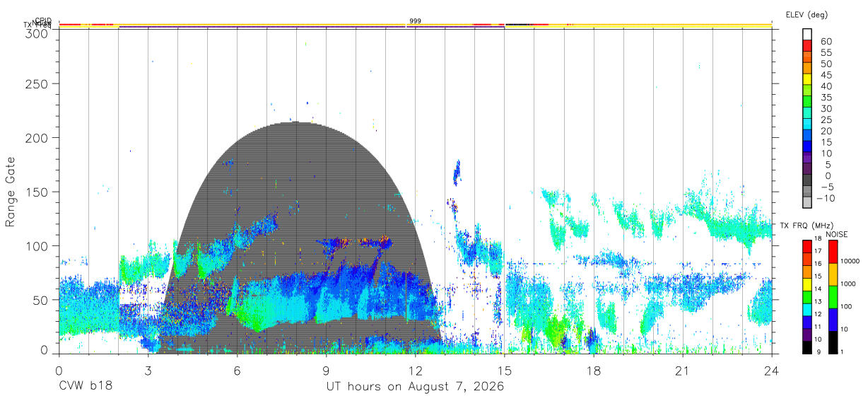Click the green segment of NOISE color bar

point(833,297)
